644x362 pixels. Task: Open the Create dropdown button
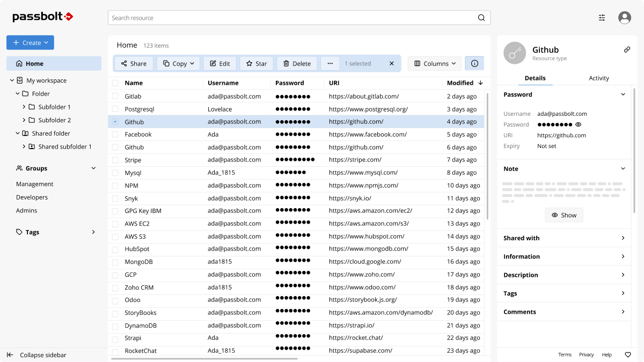pos(30,42)
